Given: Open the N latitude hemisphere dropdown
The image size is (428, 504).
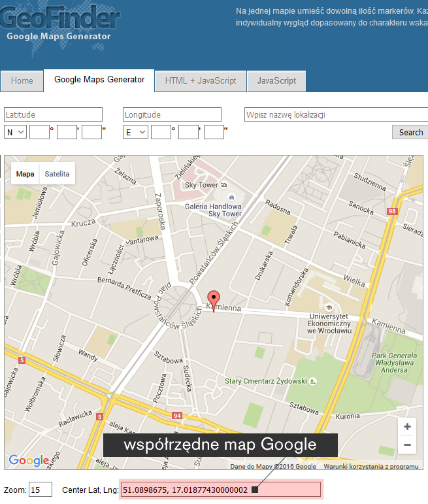Looking at the screenshot, I should click(x=16, y=132).
